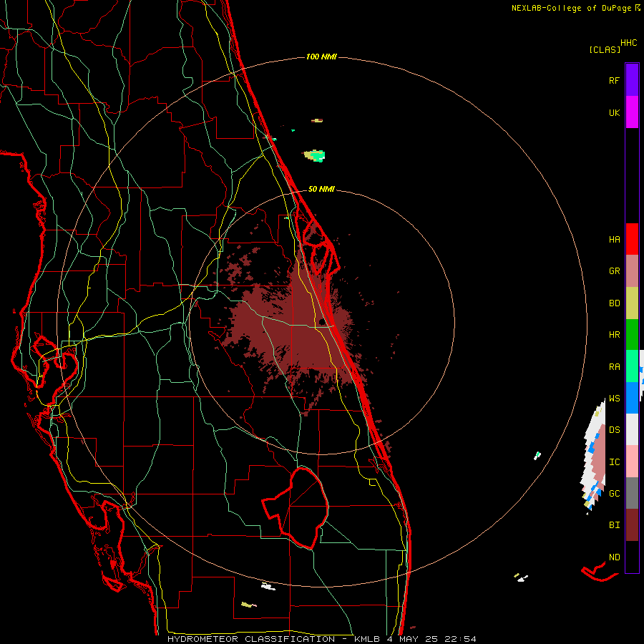
Task: Click the UK magenta legend swatch
Action: pos(632,112)
